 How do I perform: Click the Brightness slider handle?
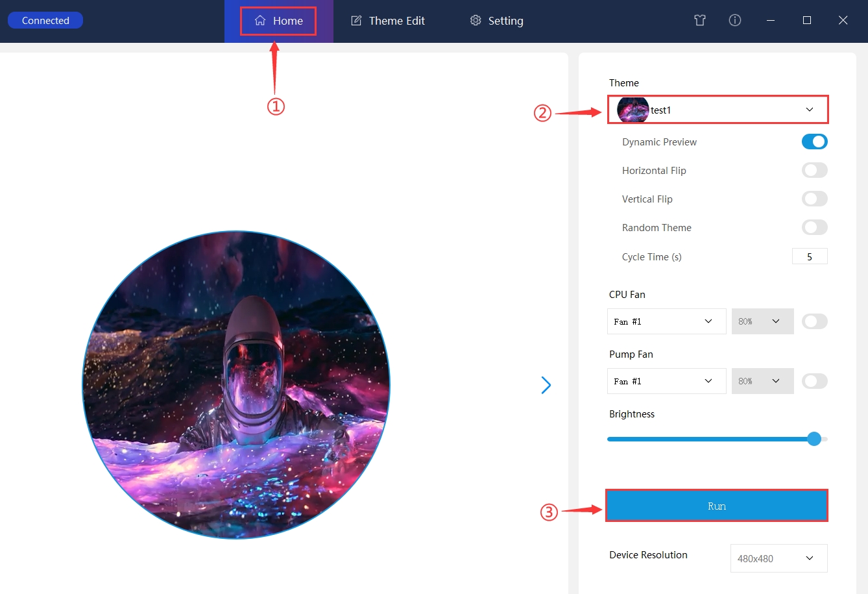pyautogui.click(x=814, y=439)
